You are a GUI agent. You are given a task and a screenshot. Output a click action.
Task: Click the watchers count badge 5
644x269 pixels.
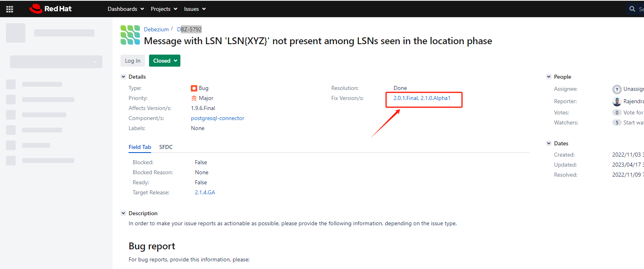[x=617, y=122]
